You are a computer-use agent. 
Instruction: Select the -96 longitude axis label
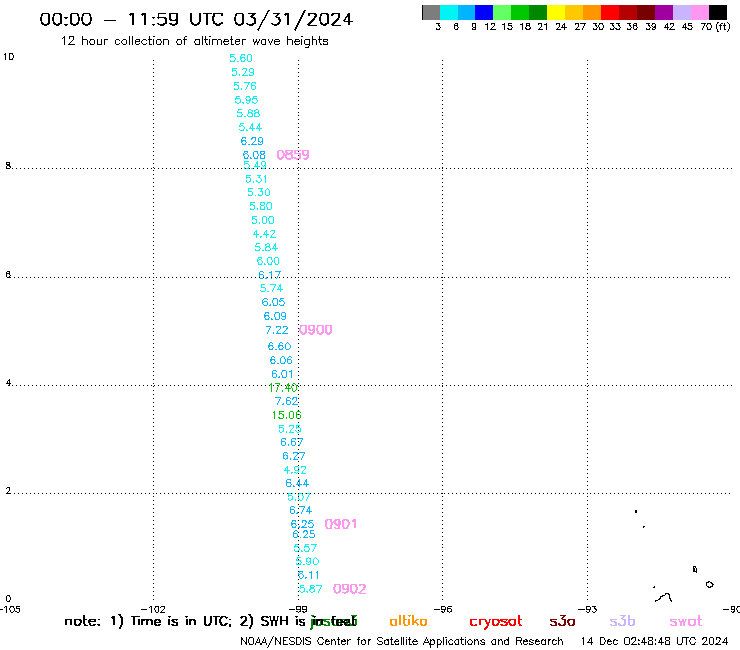pos(443,609)
